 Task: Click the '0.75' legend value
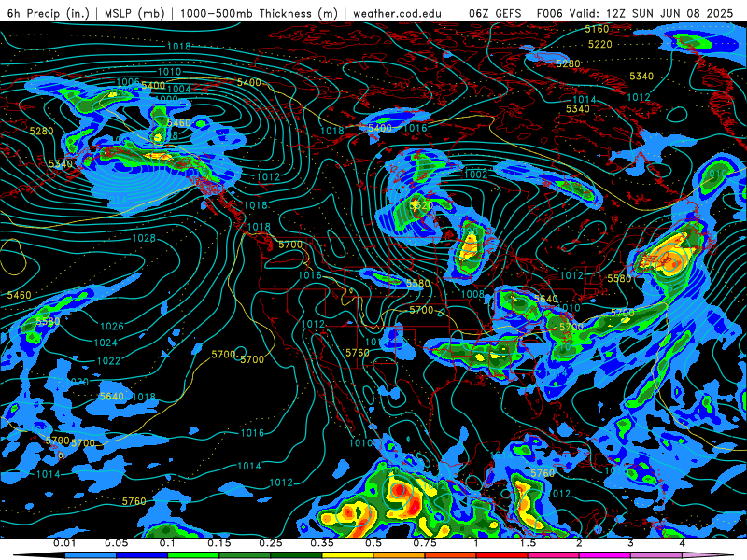(425, 543)
